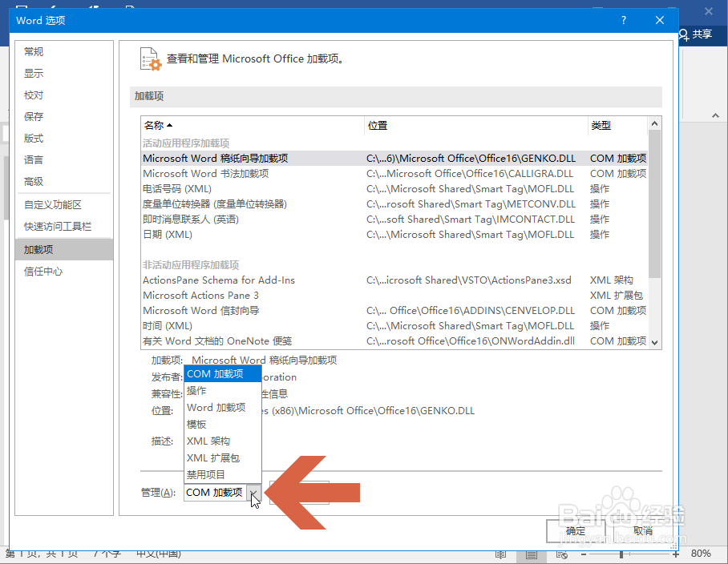Image resolution: width=728 pixels, height=564 pixels.
Task: Select 度量单位转换器 add-in row
Action: 394,204
